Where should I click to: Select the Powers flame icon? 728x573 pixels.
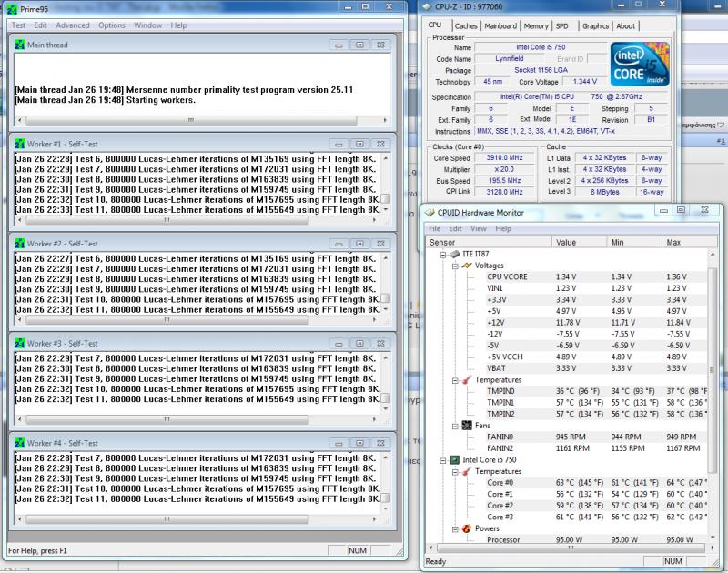coord(467,528)
